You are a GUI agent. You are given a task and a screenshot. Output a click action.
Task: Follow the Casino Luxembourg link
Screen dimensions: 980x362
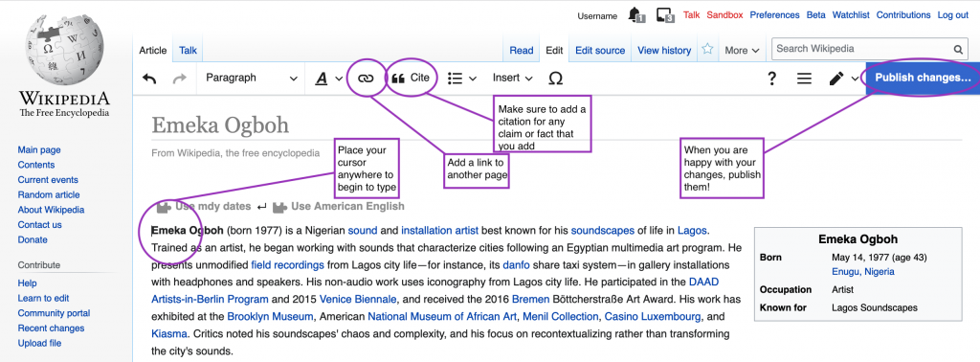653,316
